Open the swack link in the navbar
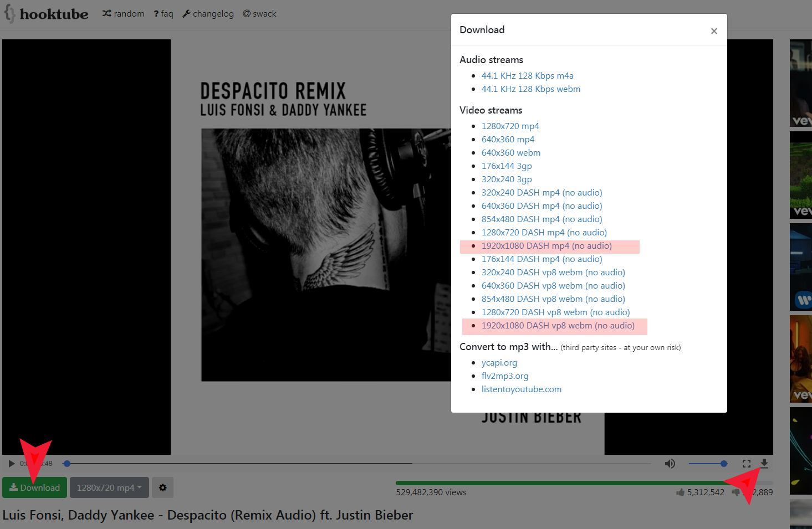 click(259, 14)
